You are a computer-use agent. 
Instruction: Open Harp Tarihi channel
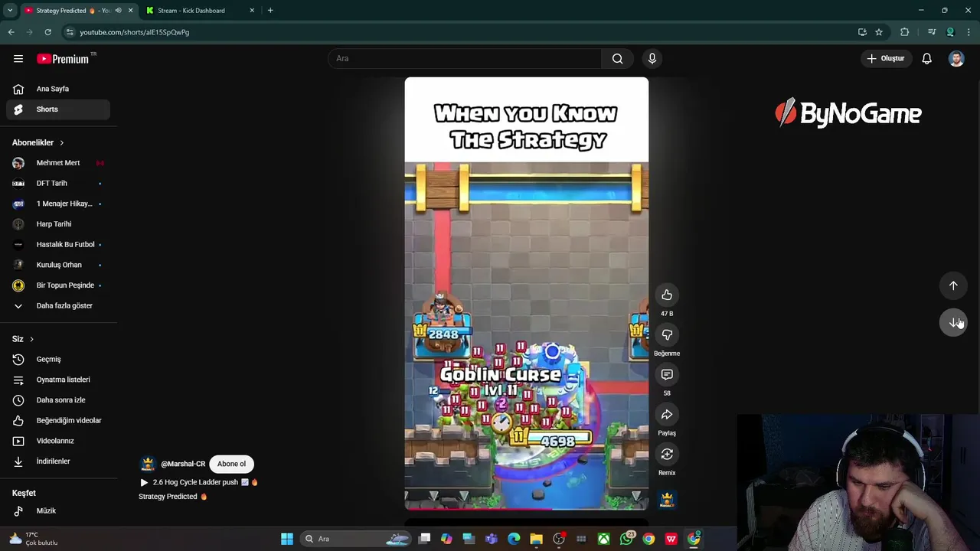pos(58,224)
